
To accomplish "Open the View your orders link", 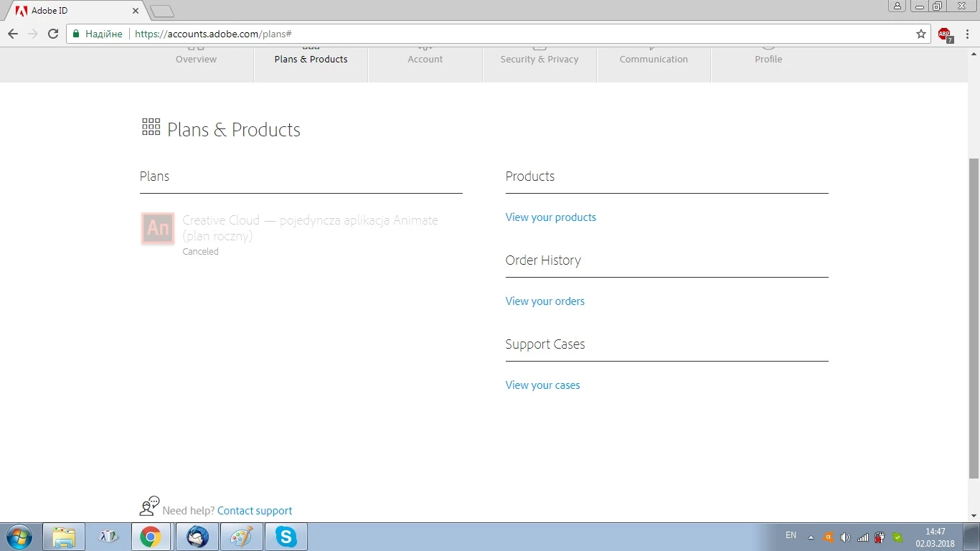I will tap(545, 301).
